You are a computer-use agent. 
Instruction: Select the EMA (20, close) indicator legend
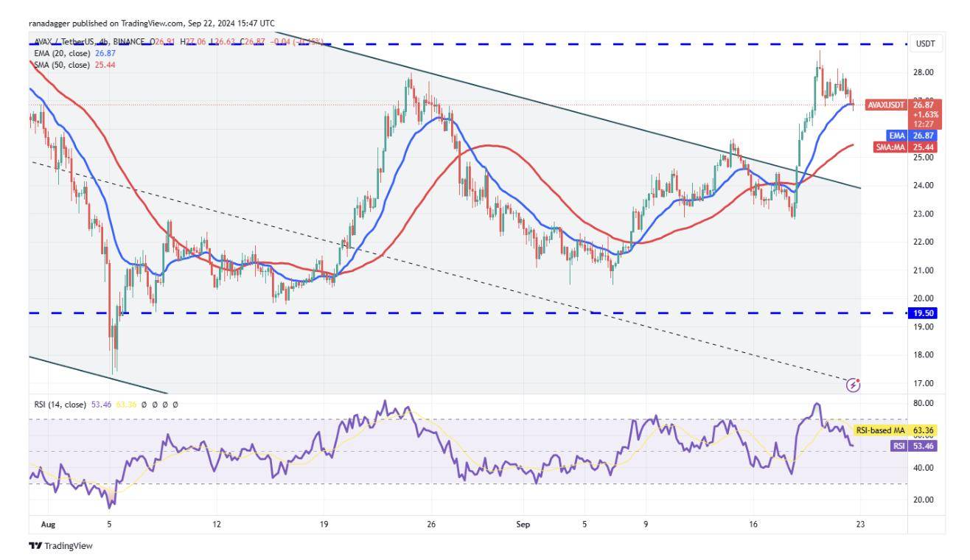point(64,54)
